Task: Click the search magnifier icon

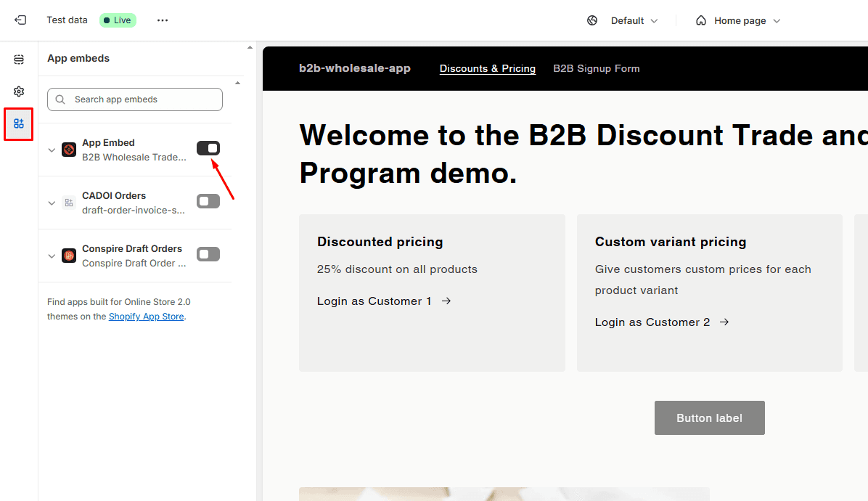Action: 60,99
